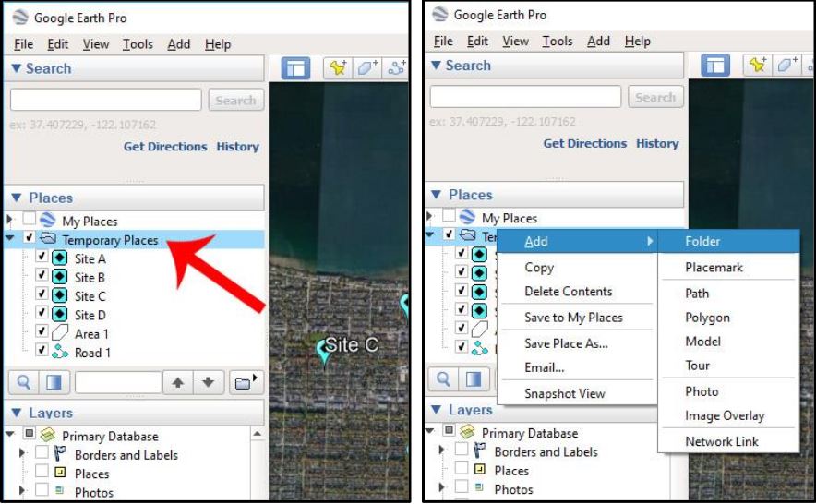Expand My Places tree node in left window

[9, 220]
